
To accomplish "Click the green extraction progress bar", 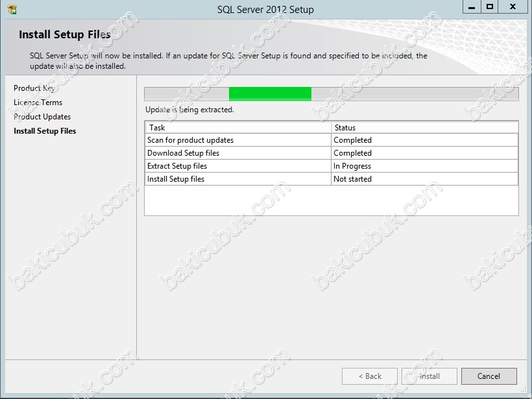I will (331, 94).
